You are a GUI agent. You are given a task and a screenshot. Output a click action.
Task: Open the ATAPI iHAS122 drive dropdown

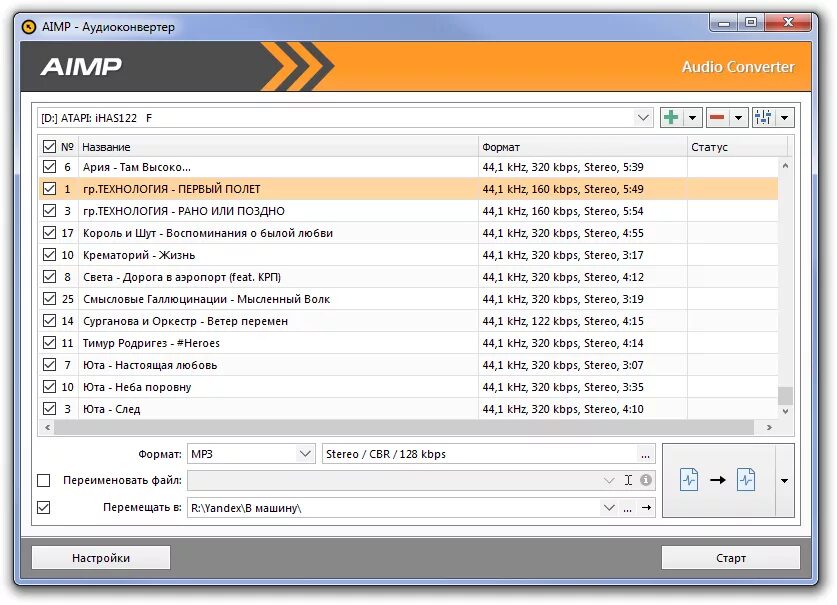point(643,117)
